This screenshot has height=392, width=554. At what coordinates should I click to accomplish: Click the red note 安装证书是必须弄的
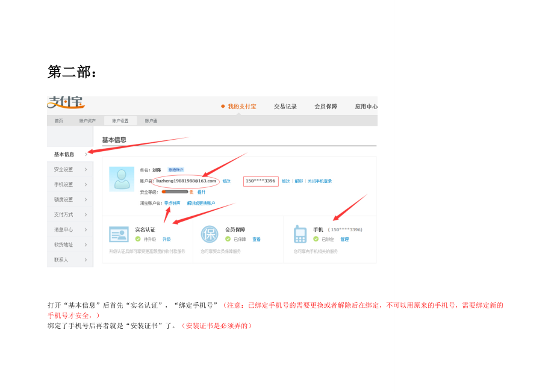click(x=217, y=326)
